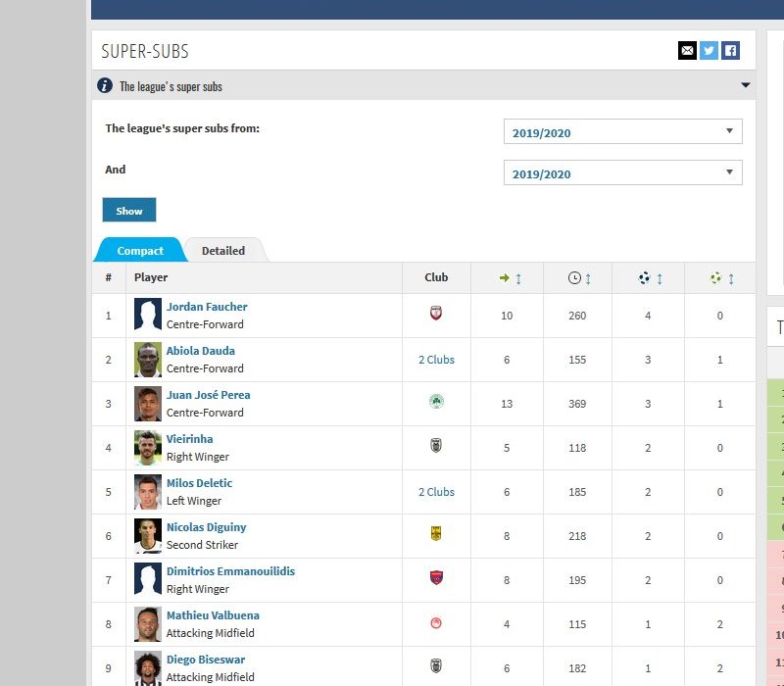Open the first season 2019/2020 dropdown
The height and width of the screenshot is (686, 784).
coord(622,132)
